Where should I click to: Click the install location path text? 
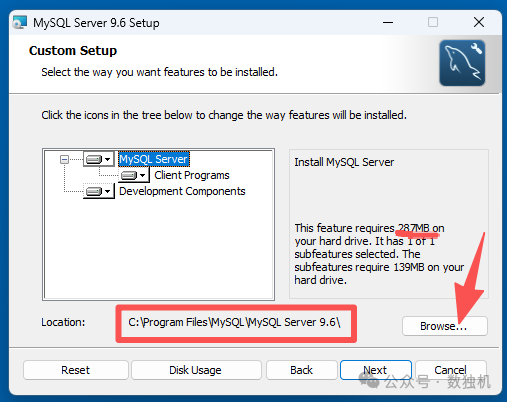pos(234,322)
